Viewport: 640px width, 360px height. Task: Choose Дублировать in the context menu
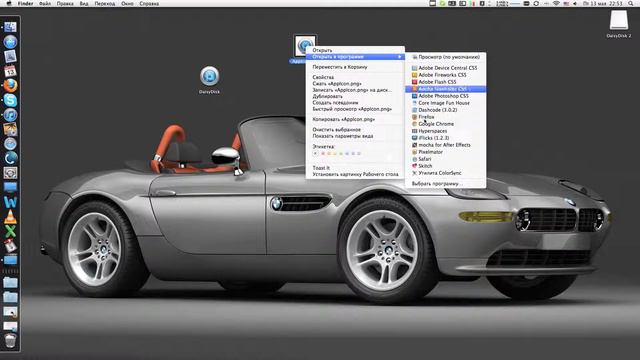(355, 96)
